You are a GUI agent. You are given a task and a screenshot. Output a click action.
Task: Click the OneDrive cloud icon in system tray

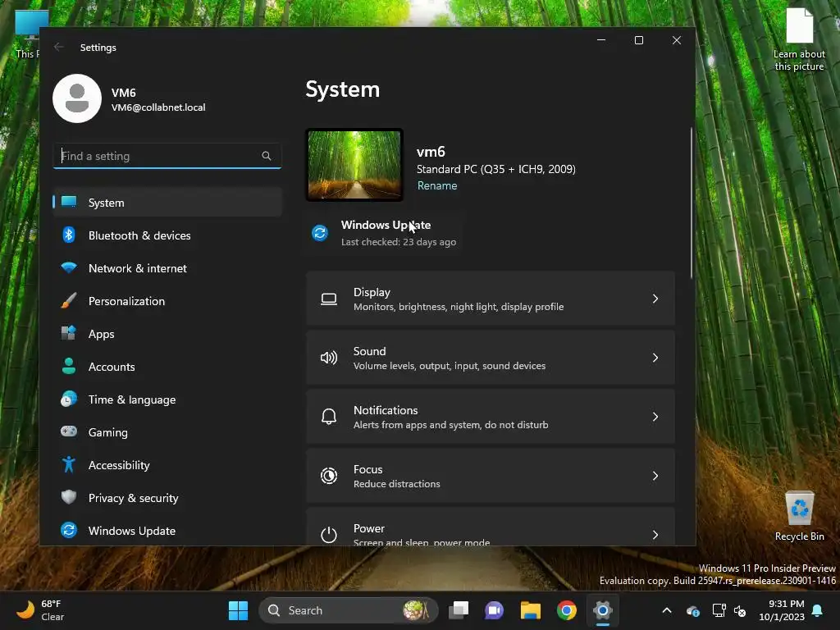(692, 610)
